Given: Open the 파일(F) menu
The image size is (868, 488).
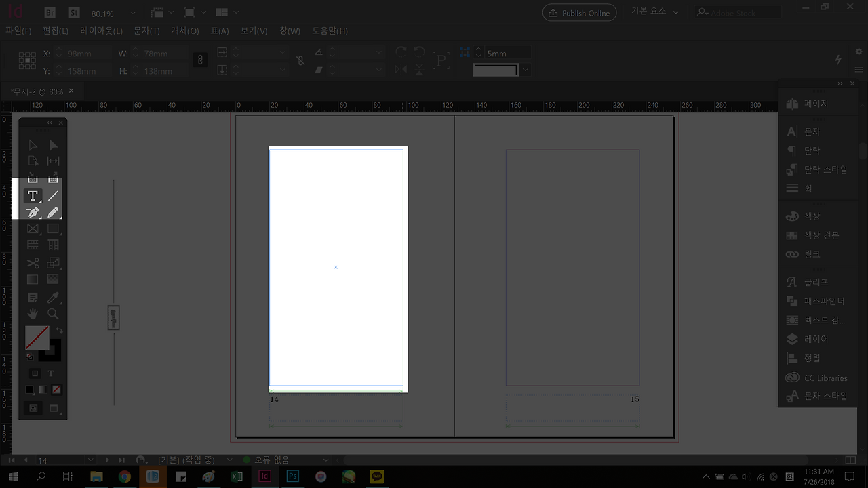Looking at the screenshot, I should pyautogui.click(x=18, y=30).
